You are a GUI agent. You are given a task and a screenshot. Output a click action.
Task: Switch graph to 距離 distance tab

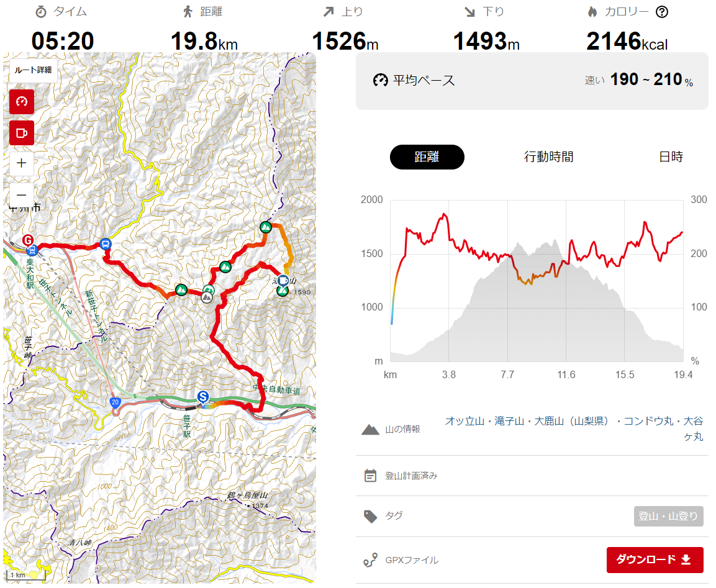(x=427, y=157)
